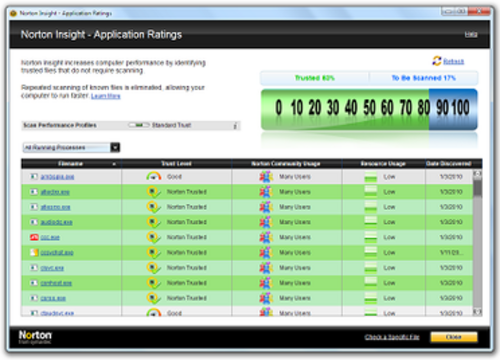Click the file icon beside conhost.exe
This screenshot has height=360, width=500.
[x=34, y=283]
